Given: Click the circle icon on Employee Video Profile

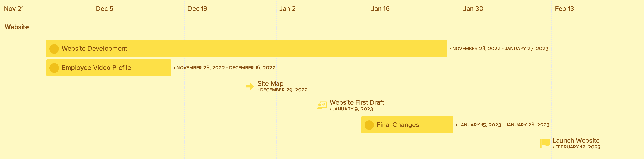Looking at the screenshot, I should pos(54,68).
